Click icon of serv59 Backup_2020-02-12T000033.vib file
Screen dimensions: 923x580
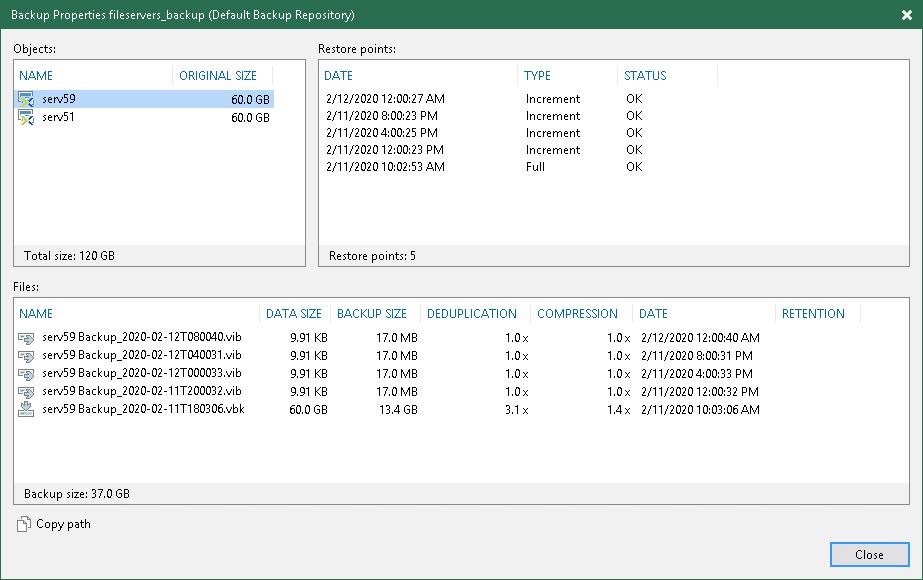click(x=27, y=374)
